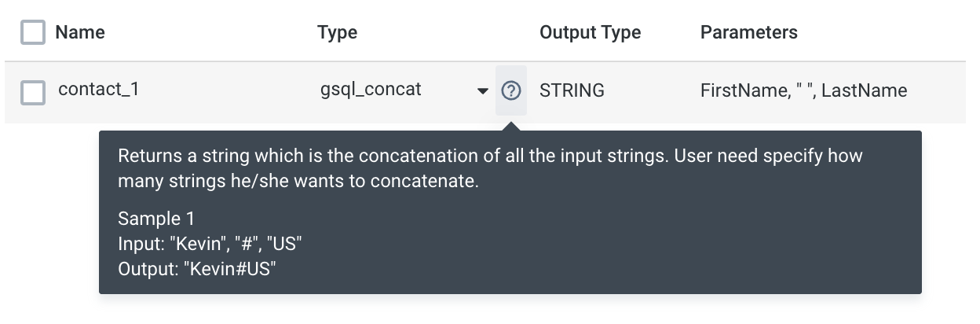Click the Input "Kevin", "#", "US" line
980x324 pixels.
click(x=210, y=244)
